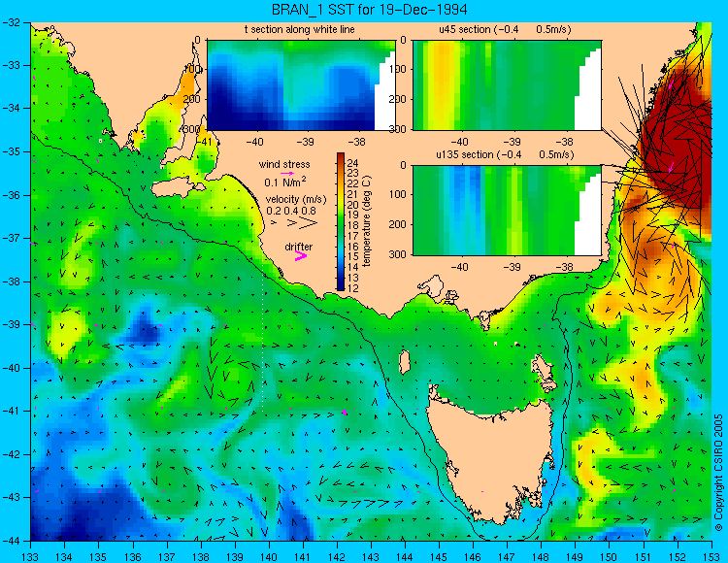Click the 136 longitude axis label
728x563 pixels.
(x=132, y=557)
